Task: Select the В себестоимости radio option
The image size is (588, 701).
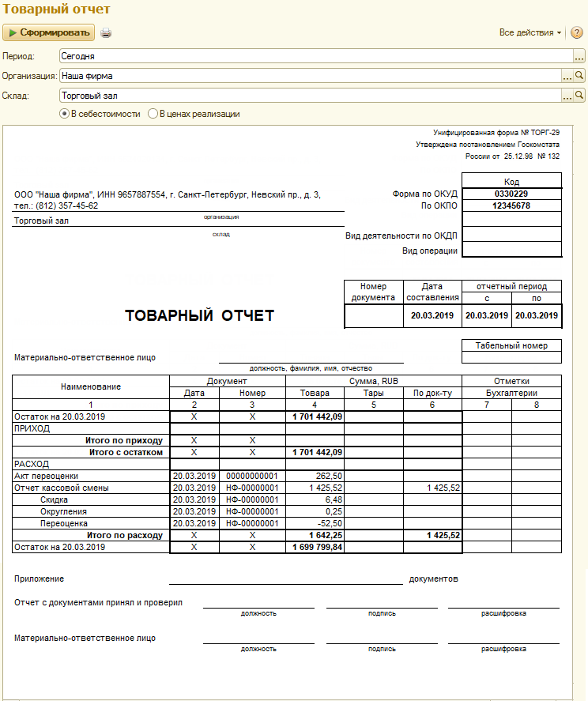Action: click(65, 114)
